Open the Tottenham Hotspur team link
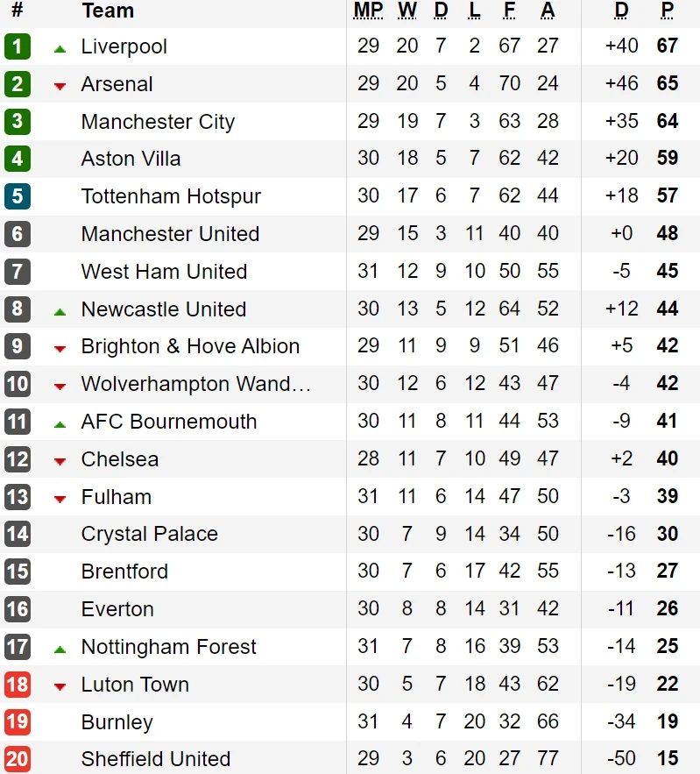Screen dimensions: 700x774 pos(171,196)
